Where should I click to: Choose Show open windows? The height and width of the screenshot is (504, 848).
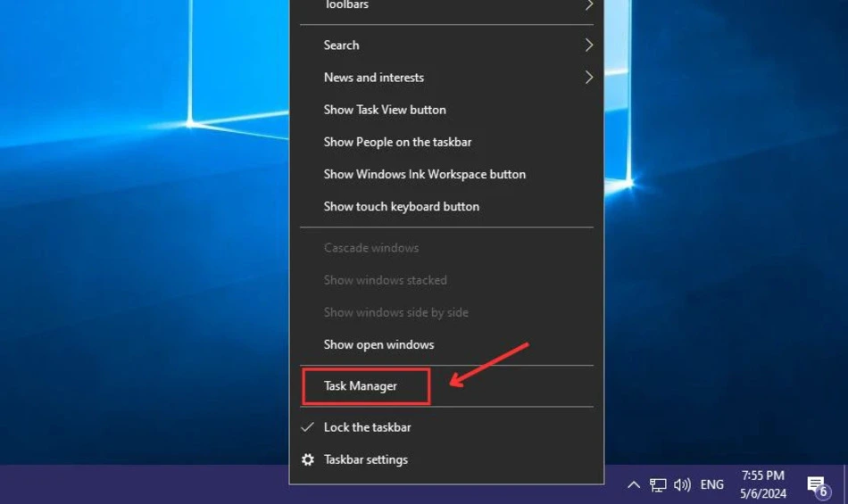(446, 344)
